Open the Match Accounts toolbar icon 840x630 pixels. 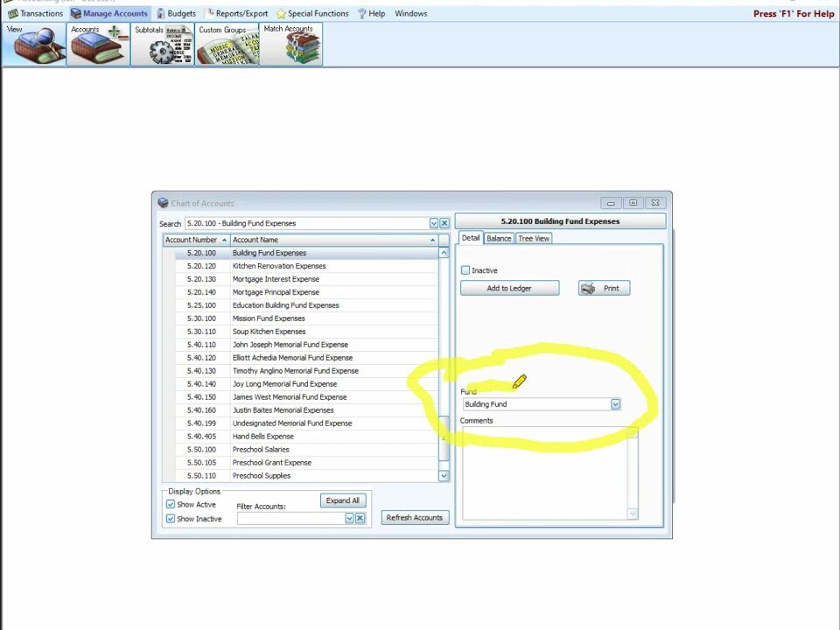(290, 45)
